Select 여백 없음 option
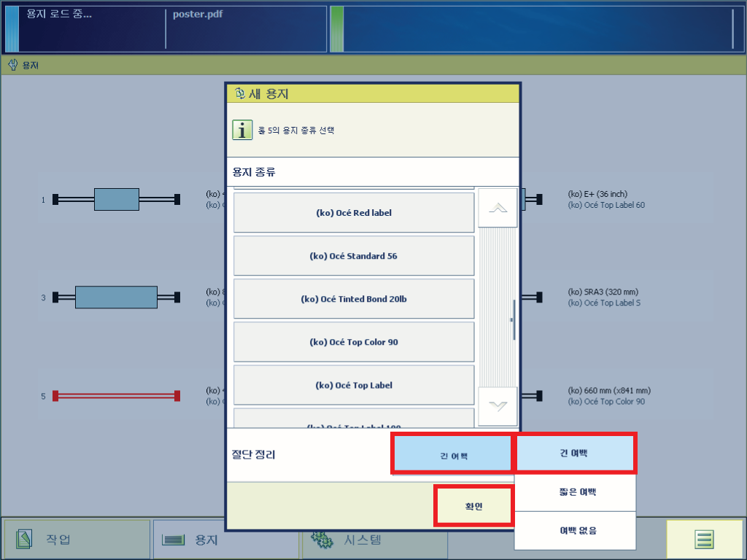747x560 pixels. coord(576,531)
